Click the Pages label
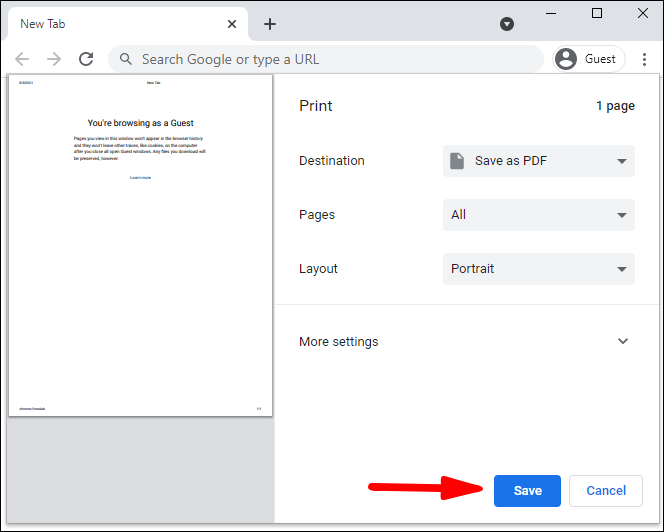 (317, 215)
